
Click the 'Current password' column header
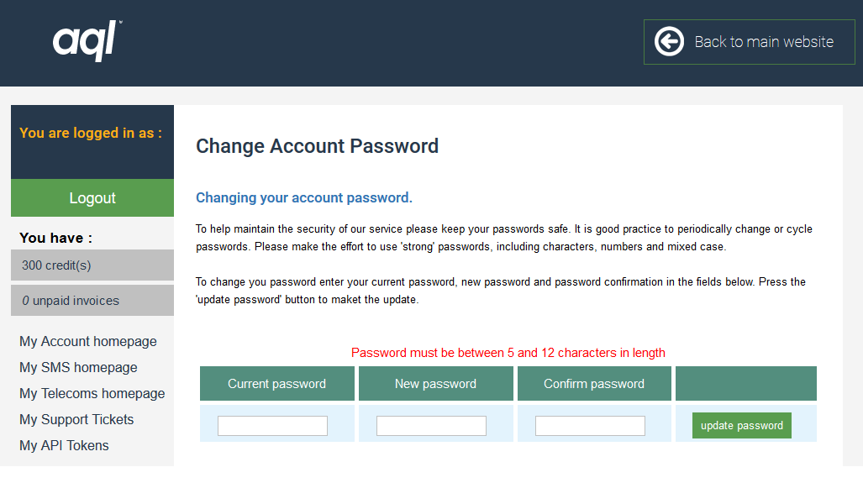276,384
